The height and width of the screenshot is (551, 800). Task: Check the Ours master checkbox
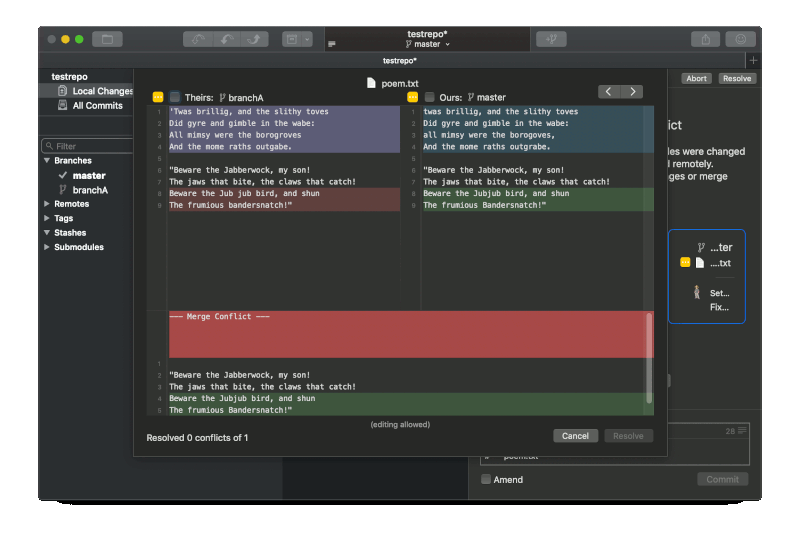coord(430,97)
